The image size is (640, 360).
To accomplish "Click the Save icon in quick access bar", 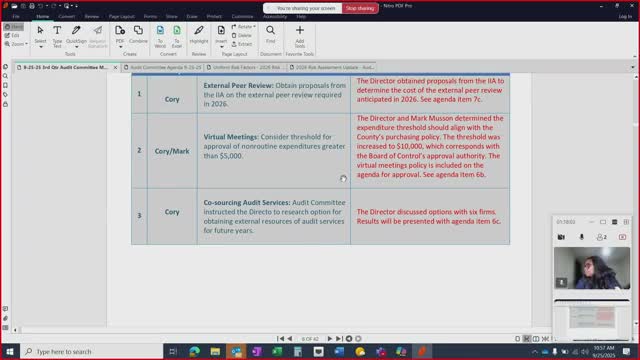I will point(23,6).
